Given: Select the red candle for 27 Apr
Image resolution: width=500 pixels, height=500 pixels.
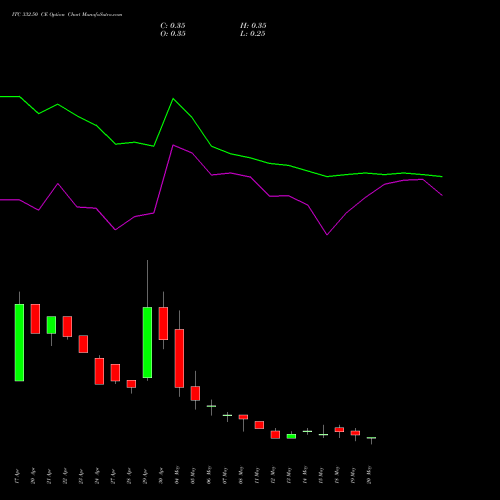Looking at the screenshot, I should tap(115, 373).
